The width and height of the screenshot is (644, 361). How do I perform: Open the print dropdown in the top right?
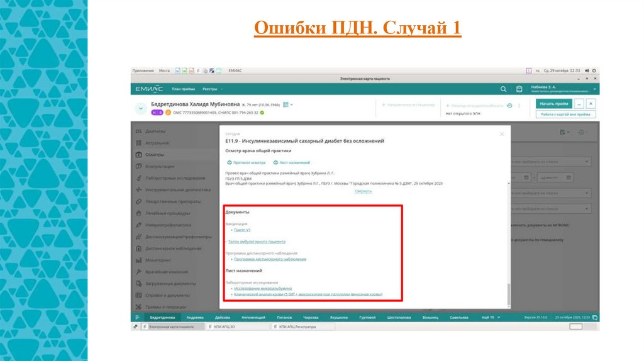(582, 132)
